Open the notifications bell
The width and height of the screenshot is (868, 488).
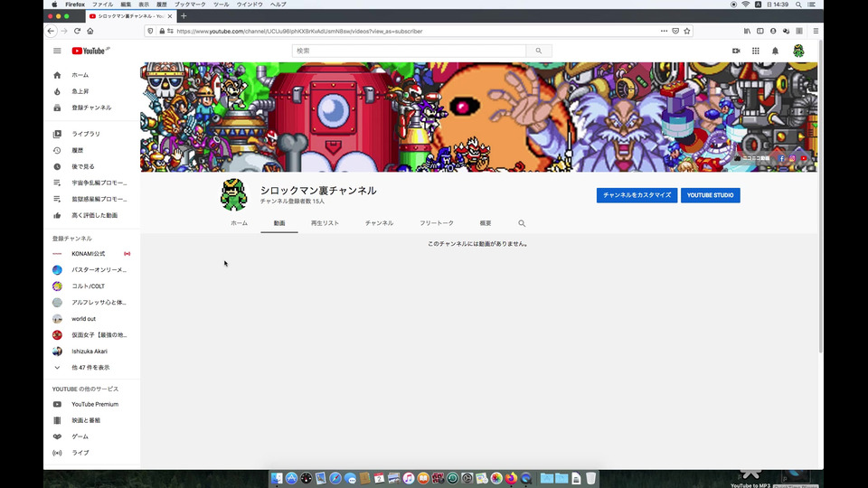tap(775, 51)
